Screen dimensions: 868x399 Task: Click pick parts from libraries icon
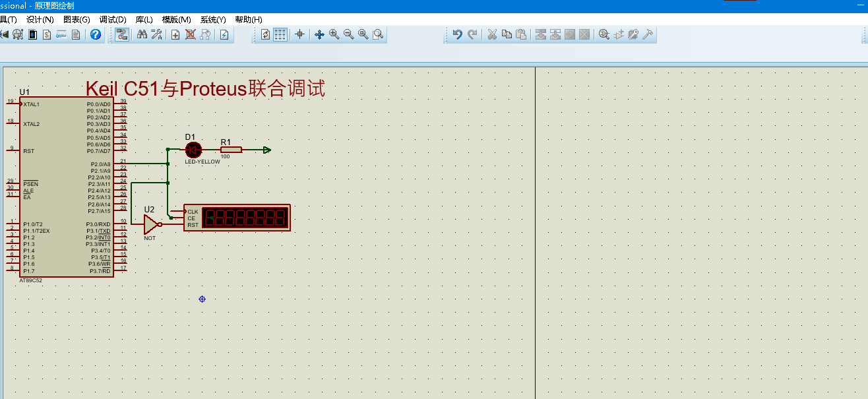[604, 34]
